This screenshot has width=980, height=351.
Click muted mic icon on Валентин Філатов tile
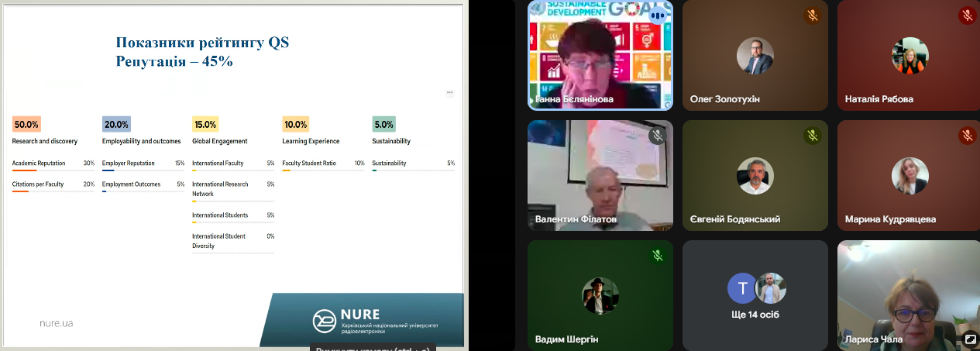657,136
